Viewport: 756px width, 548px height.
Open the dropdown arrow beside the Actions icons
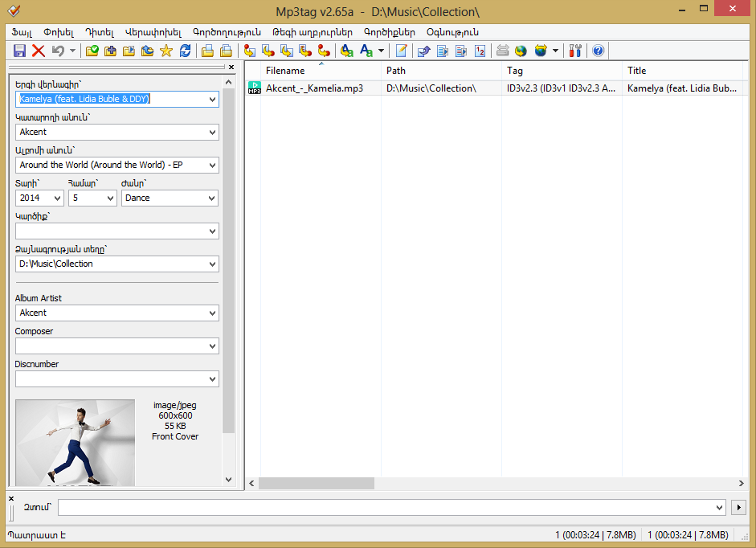[381, 51]
